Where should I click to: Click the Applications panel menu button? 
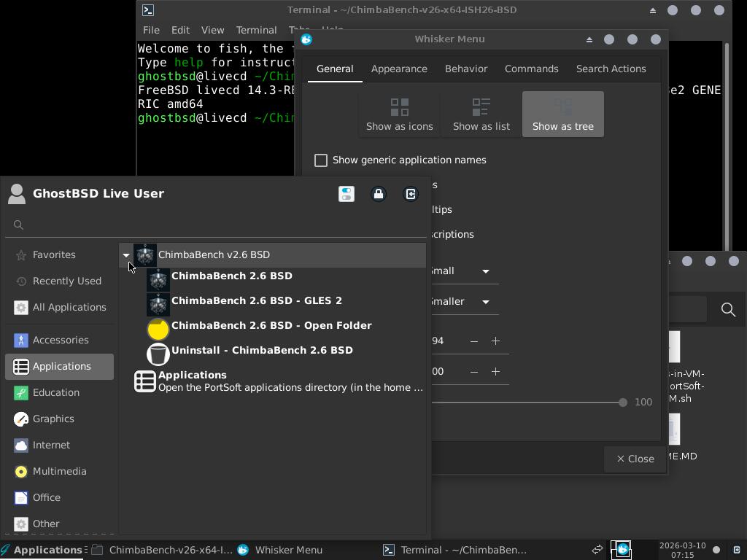tap(42, 550)
